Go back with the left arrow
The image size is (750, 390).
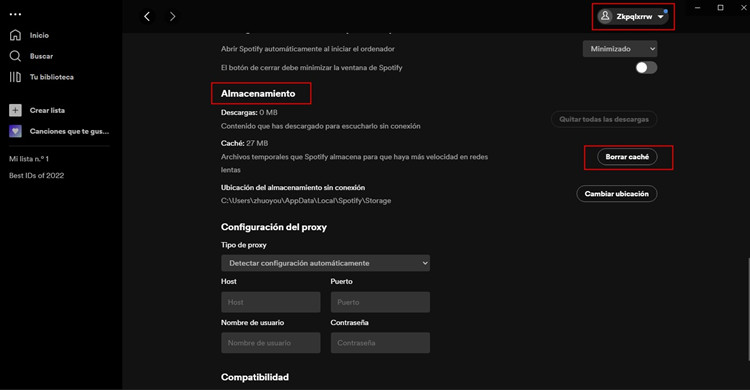147,17
